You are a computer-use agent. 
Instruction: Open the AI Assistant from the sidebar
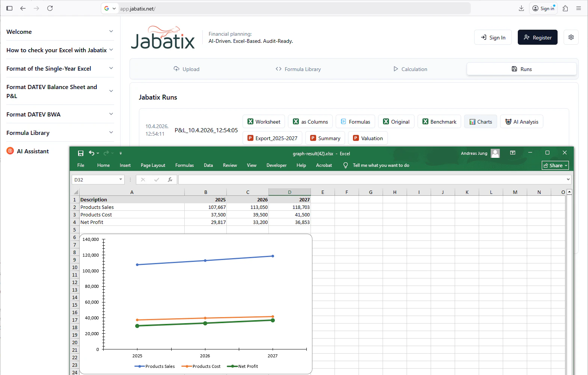click(x=33, y=151)
